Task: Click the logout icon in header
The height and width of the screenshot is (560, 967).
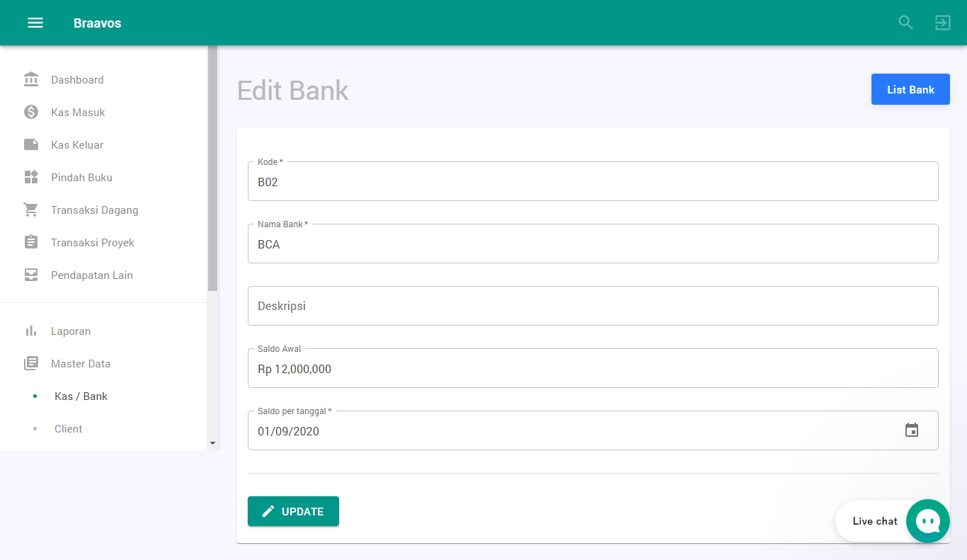Action: click(x=942, y=23)
